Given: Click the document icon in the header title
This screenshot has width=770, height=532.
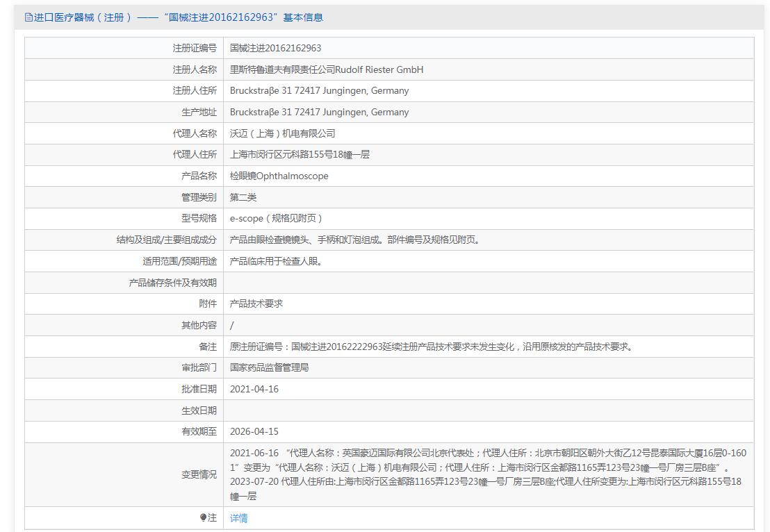Looking at the screenshot, I should click(28, 17).
